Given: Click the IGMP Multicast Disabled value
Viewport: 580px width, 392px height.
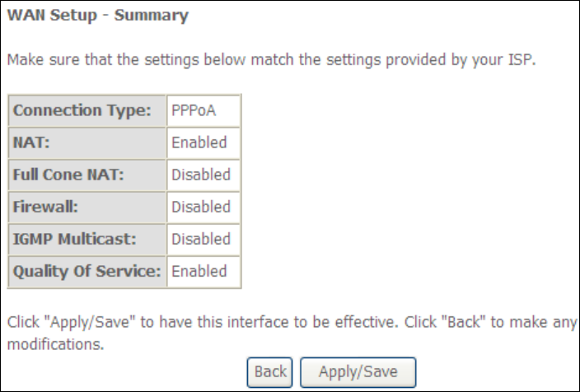Looking at the screenshot, I should pyautogui.click(x=203, y=240).
